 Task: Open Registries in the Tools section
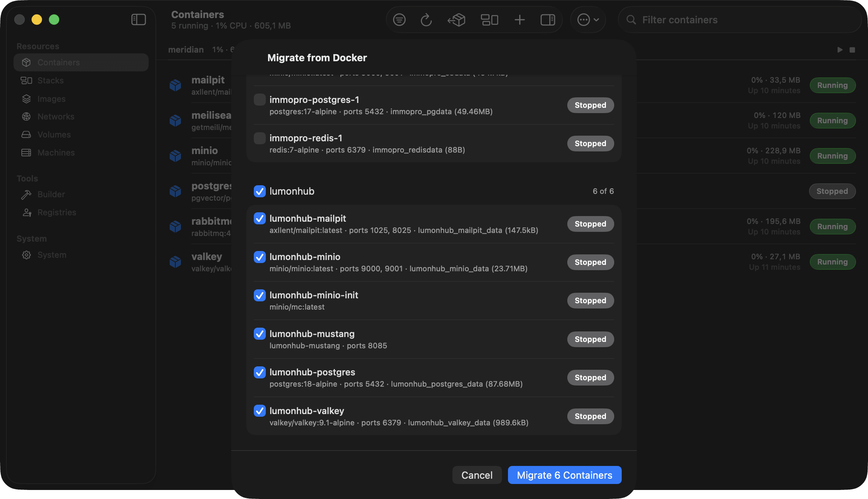tap(81, 212)
